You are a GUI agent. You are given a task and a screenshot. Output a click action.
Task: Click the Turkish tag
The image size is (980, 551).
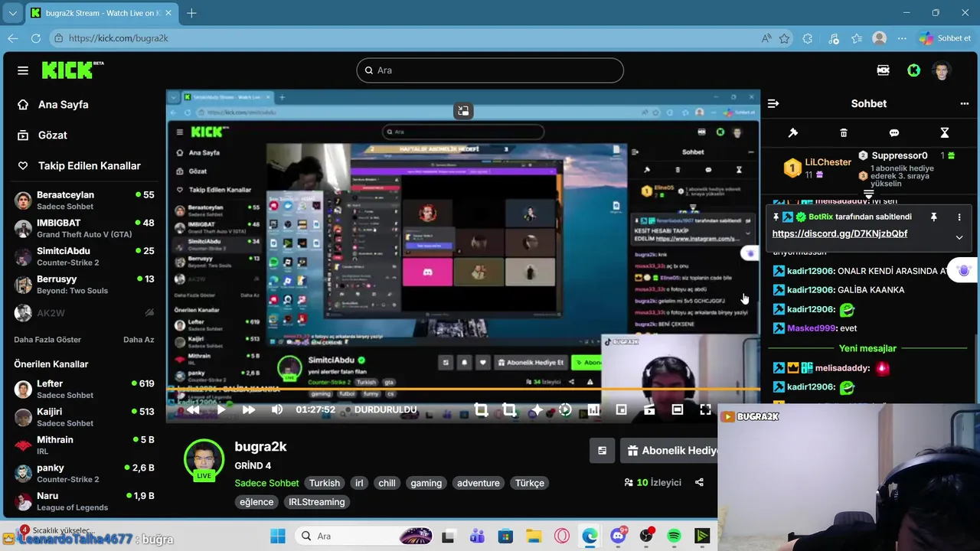pyautogui.click(x=325, y=484)
